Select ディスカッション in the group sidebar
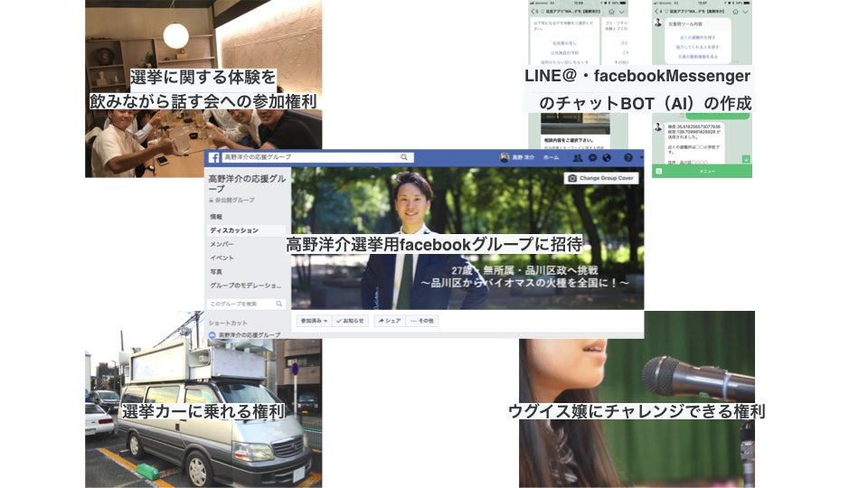 234,230
